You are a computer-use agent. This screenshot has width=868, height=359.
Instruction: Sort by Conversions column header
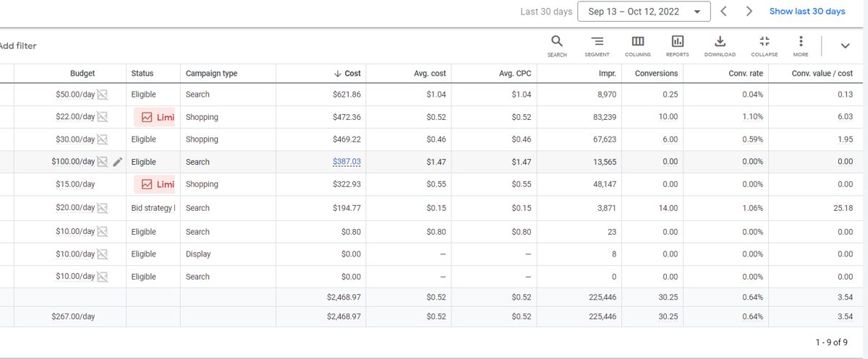(657, 74)
